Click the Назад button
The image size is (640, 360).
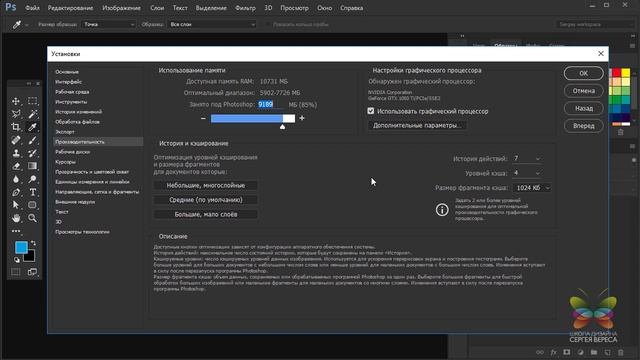(x=584, y=108)
